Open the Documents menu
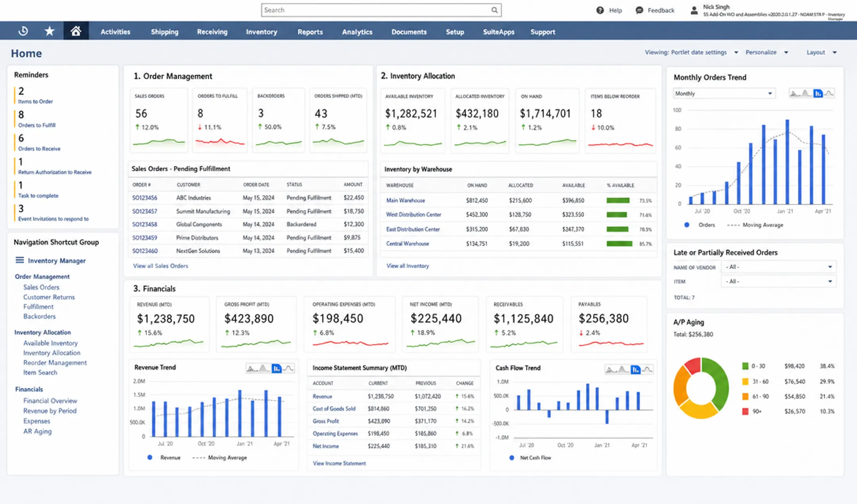 pos(409,32)
